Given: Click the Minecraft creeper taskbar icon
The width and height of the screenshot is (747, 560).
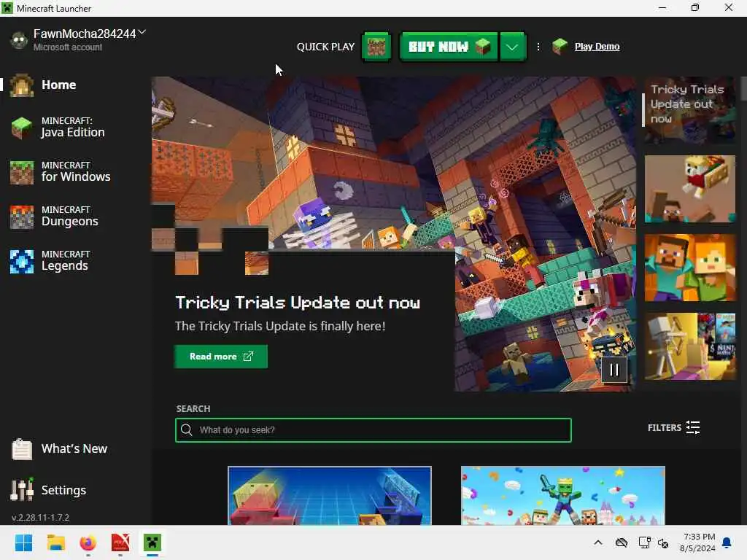Looking at the screenshot, I should [x=152, y=542].
